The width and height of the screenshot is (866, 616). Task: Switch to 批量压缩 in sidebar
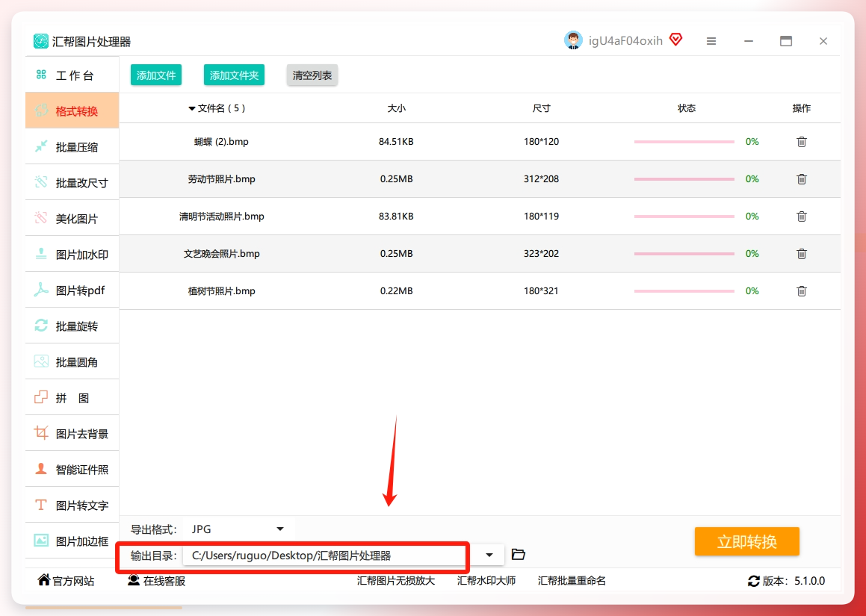[72, 146]
